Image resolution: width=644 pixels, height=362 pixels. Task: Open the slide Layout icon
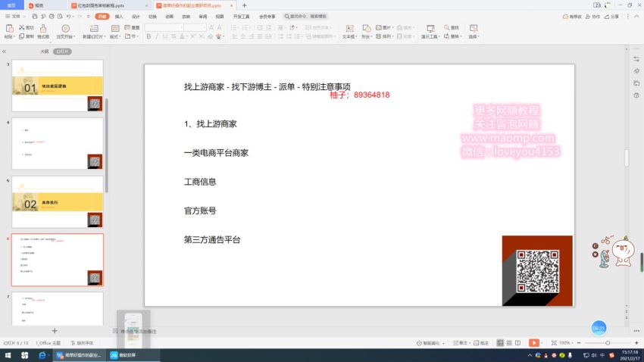pos(115,28)
